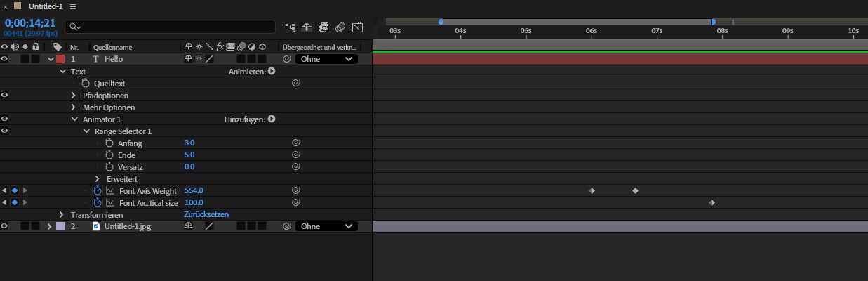Open parent dropdown for Hello layer

click(x=326, y=59)
